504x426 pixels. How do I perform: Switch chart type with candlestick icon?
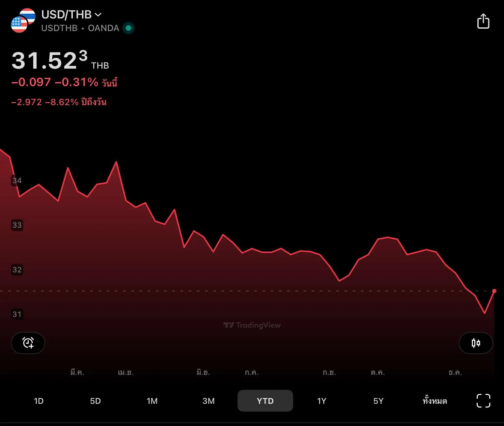[x=476, y=343]
